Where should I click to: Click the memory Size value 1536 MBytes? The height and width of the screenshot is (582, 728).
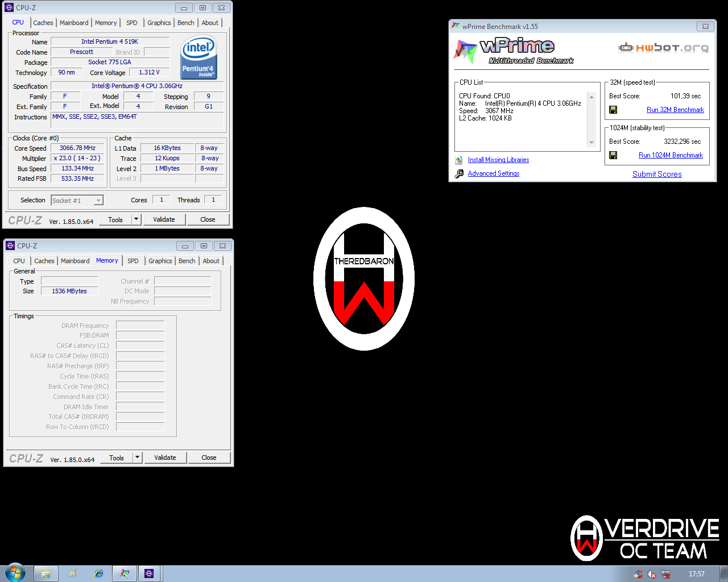(69, 291)
